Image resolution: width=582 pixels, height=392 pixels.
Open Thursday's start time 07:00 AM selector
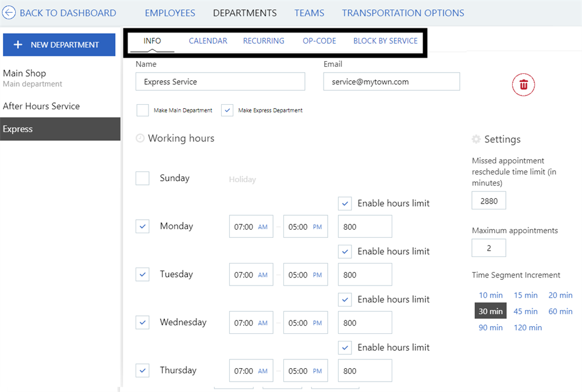click(251, 370)
